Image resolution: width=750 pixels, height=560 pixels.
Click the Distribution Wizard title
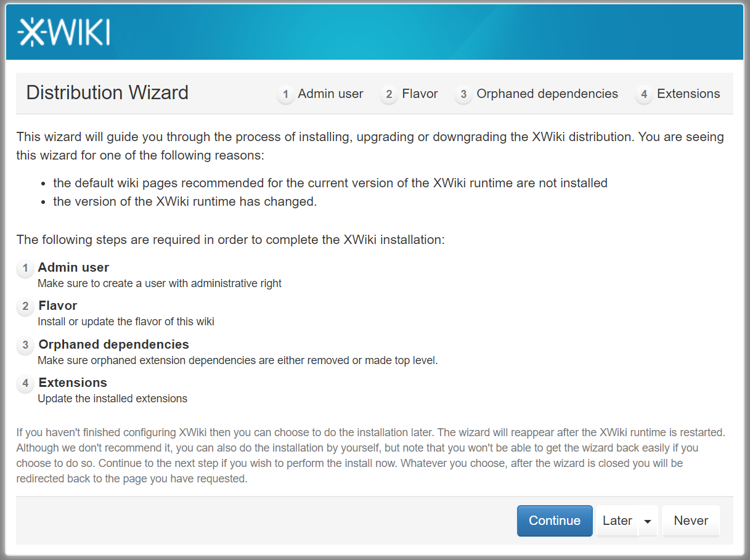(x=107, y=92)
